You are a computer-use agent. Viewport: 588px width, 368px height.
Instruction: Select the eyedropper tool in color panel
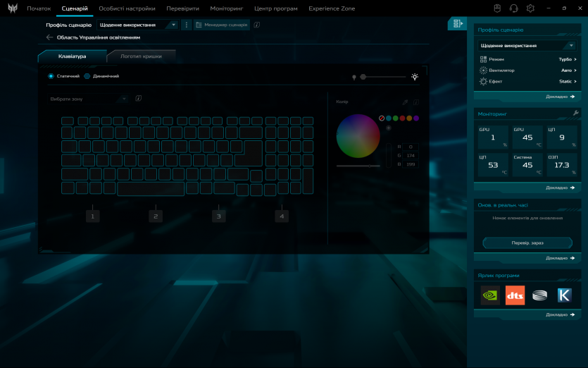coord(405,102)
